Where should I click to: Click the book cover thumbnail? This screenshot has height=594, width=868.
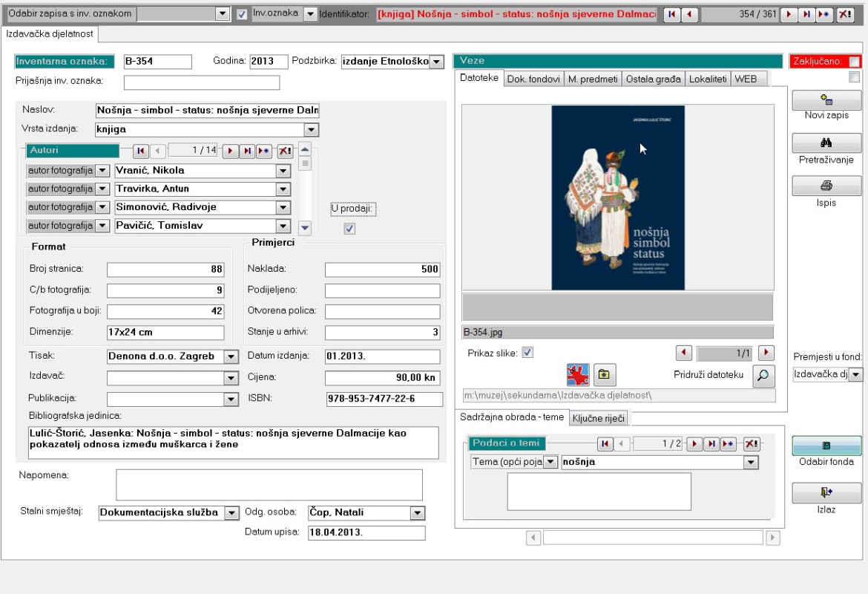coord(618,198)
